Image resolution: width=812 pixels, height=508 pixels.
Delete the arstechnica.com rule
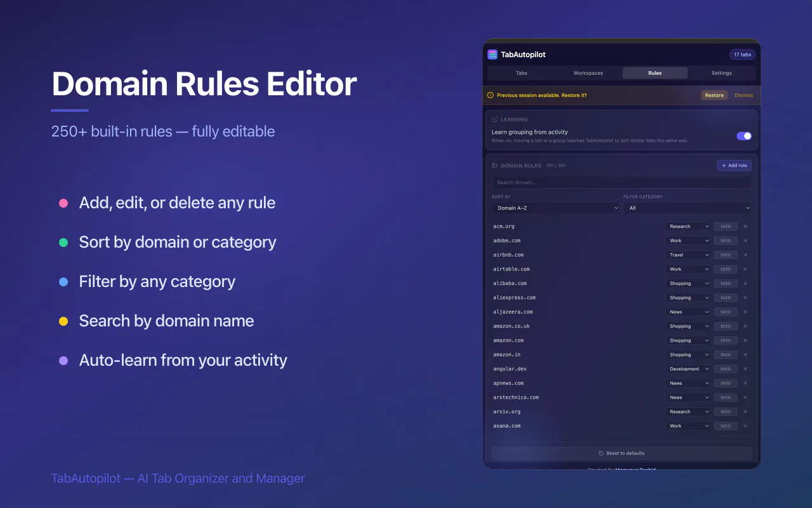point(745,398)
